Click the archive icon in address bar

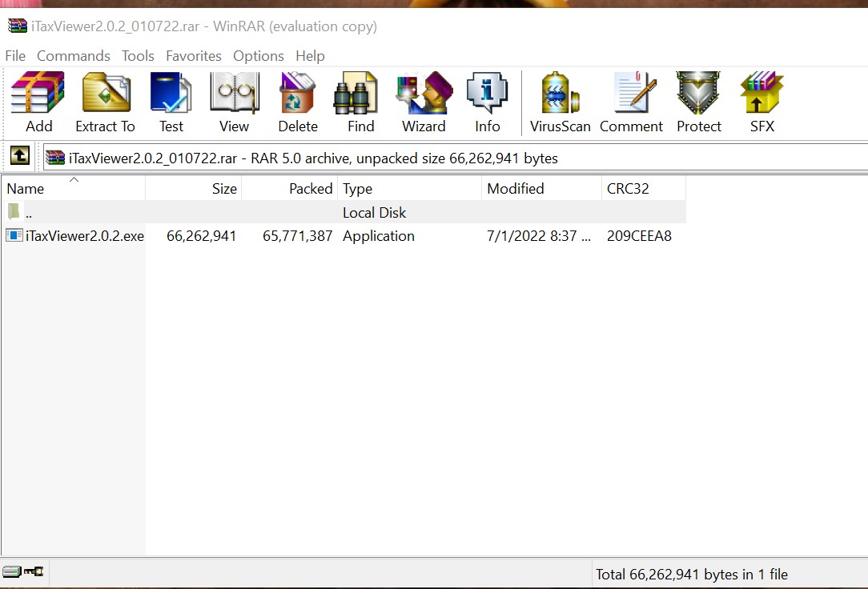click(54, 158)
